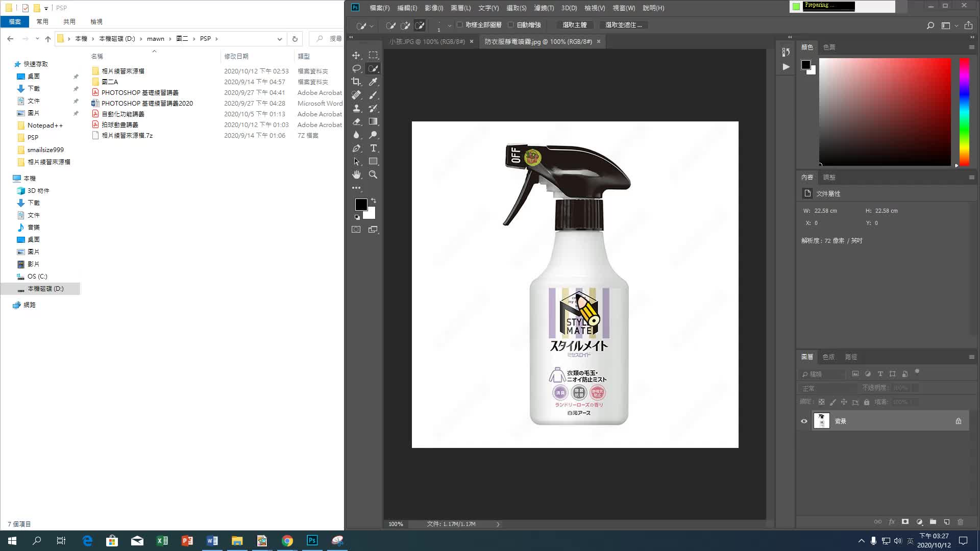Viewport: 980px width, 551px height.
Task: Choose New Selection mode in options bar
Action: [390, 25]
